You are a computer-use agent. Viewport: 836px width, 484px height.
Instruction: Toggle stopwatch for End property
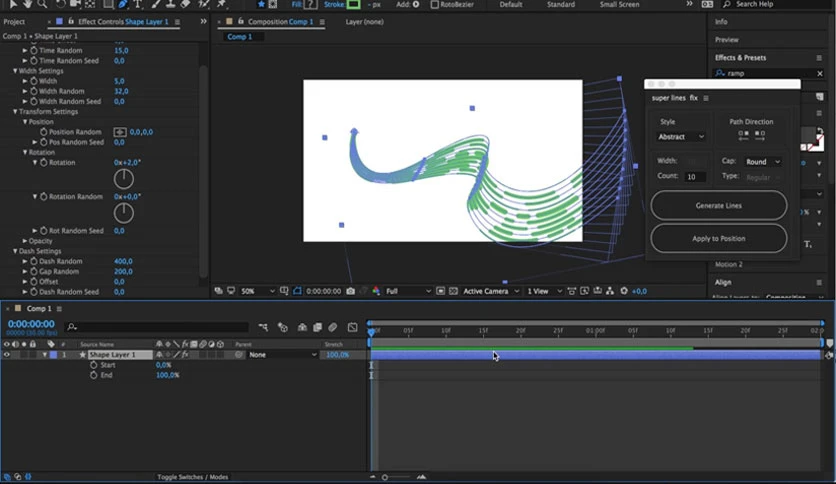point(94,375)
